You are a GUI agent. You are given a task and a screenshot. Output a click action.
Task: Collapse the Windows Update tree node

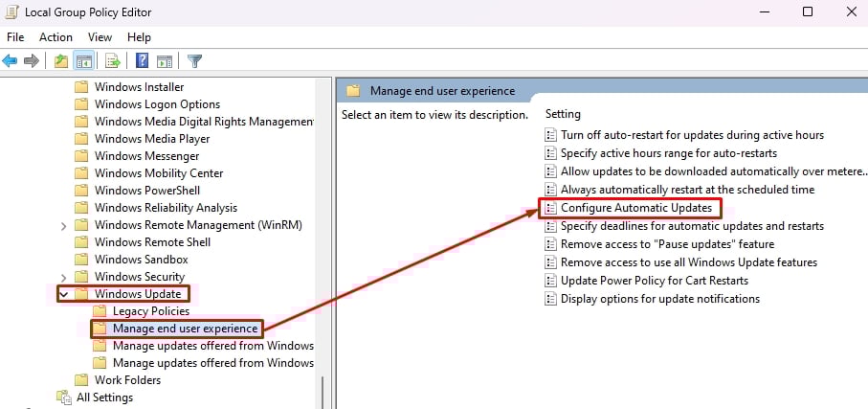click(64, 294)
